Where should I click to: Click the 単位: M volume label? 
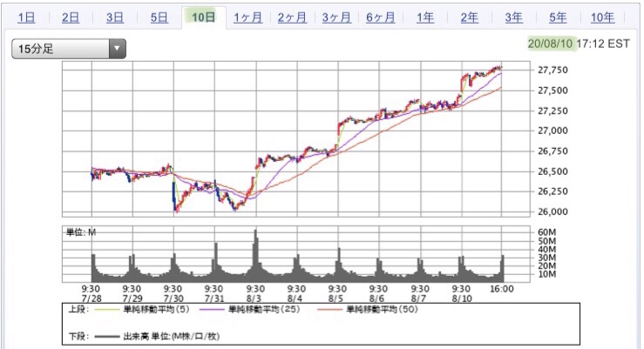coord(81,232)
